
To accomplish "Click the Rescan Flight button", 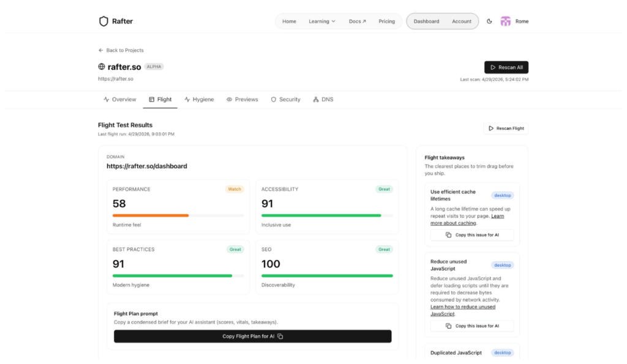I will (x=506, y=128).
